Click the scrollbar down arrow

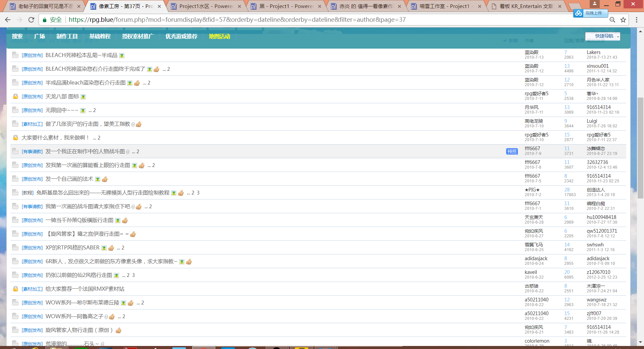pos(640,342)
